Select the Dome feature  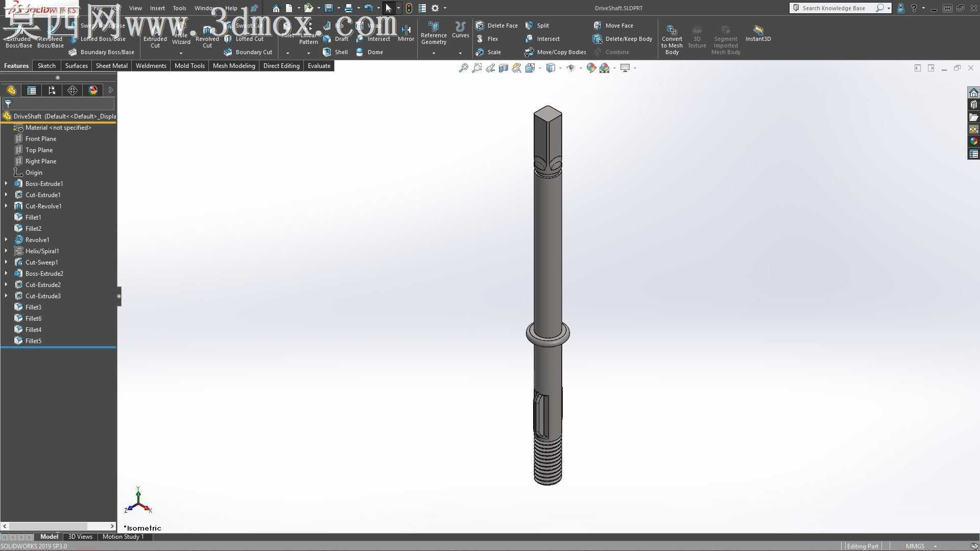[369, 52]
